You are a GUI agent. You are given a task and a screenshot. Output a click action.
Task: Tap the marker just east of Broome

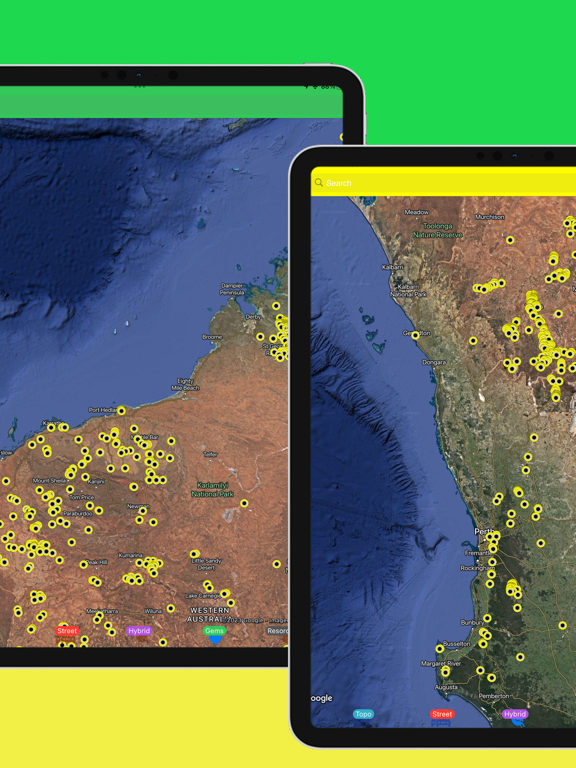[x=260, y=337]
